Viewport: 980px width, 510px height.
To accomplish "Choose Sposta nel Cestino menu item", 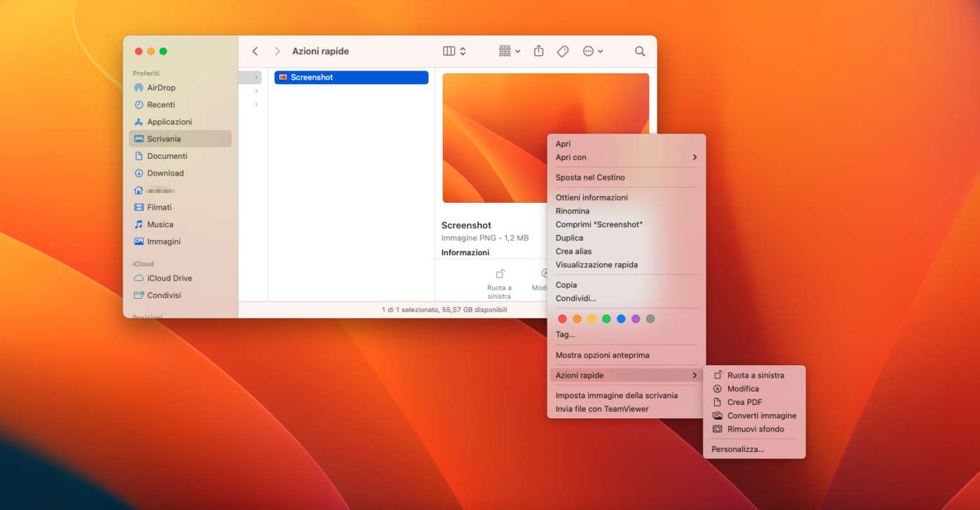I will 590,178.
